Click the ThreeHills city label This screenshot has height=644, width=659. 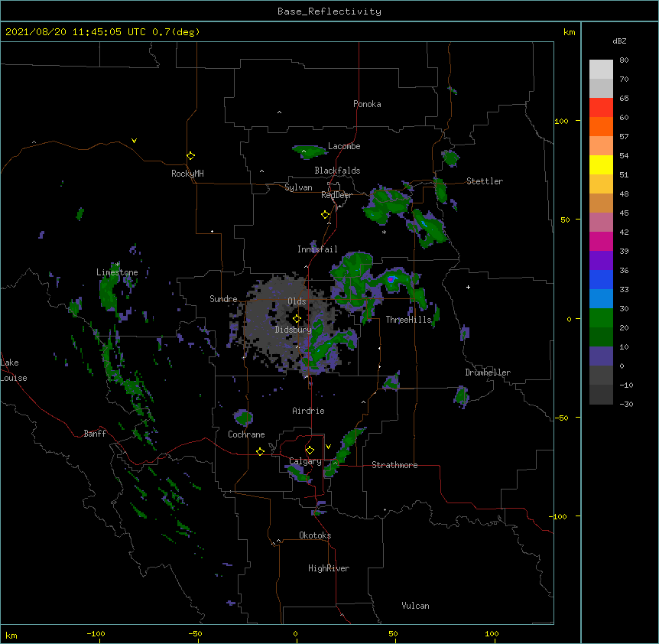[x=408, y=320]
